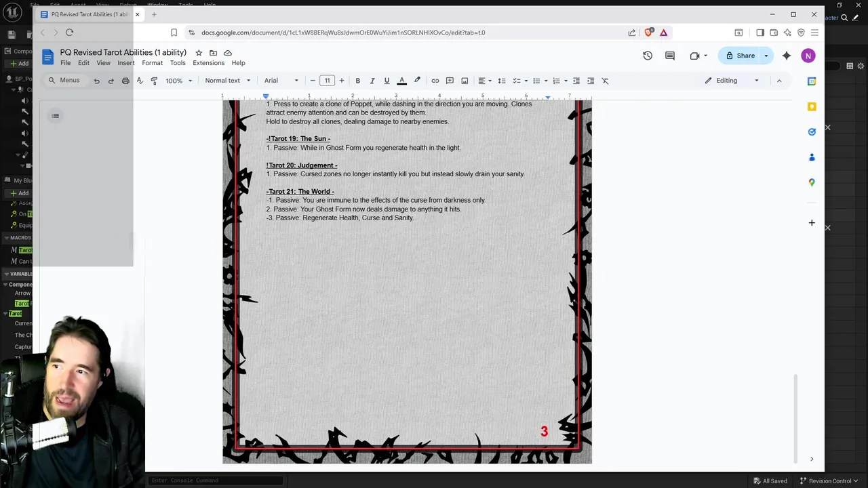Insert a link with chain icon
The height and width of the screenshot is (488, 868).
point(435,81)
